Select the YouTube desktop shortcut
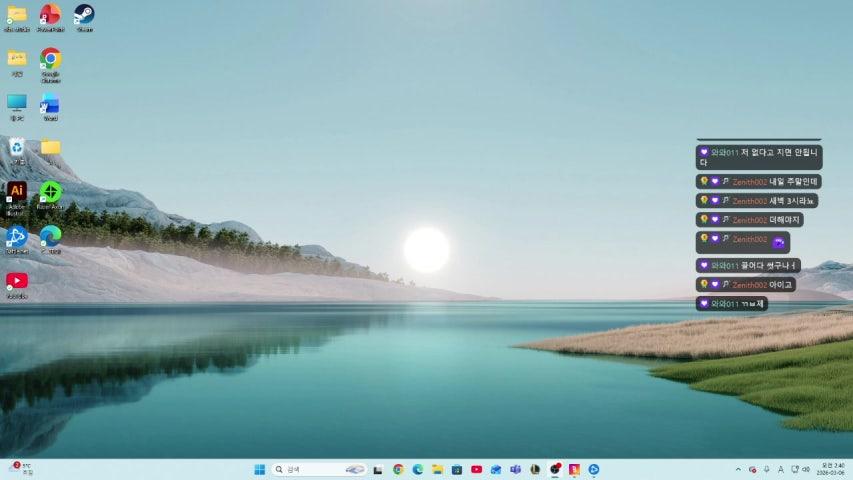853x480 pixels. click(x=17, y=280)
